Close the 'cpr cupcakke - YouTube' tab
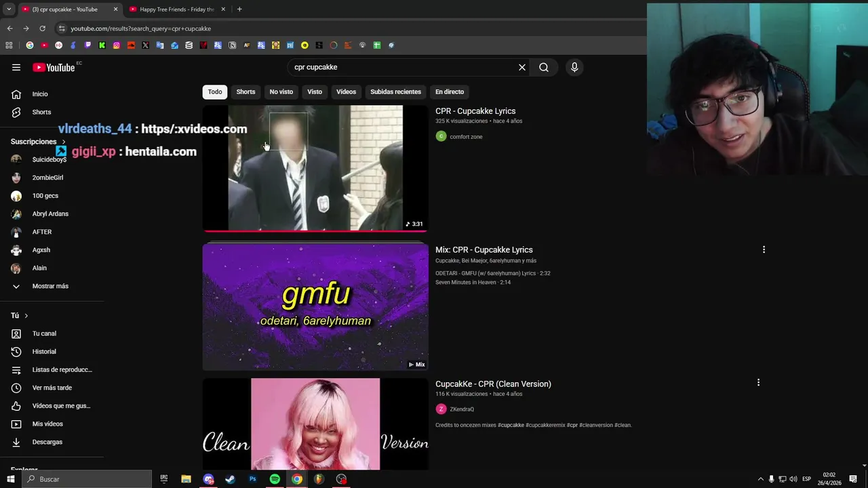868x488 pixels. click(115, 9)
